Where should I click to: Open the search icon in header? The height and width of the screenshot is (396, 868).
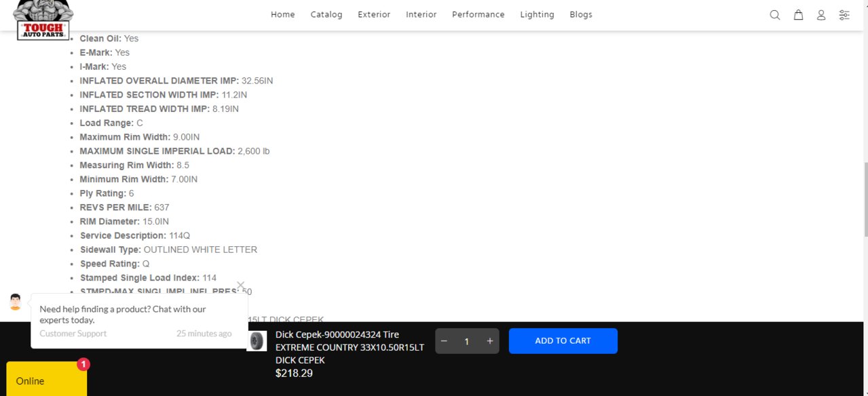pyautogui.click(x=774, y=15)
